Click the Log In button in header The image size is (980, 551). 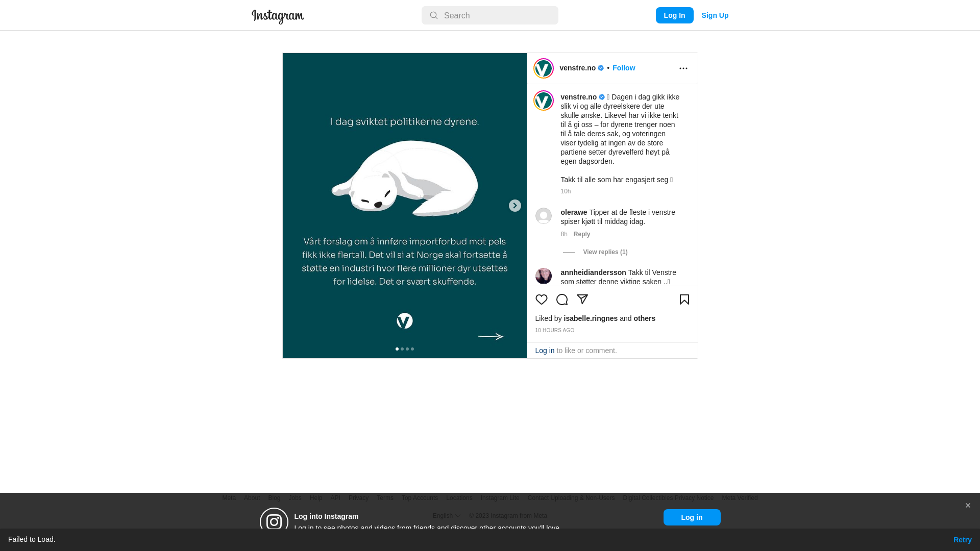674,15
